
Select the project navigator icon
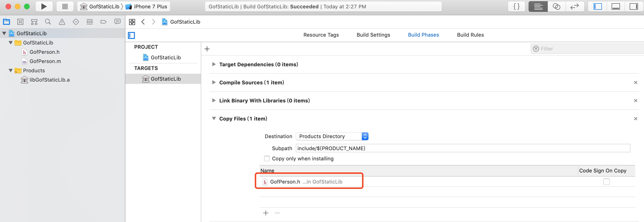tap(6, 22)
